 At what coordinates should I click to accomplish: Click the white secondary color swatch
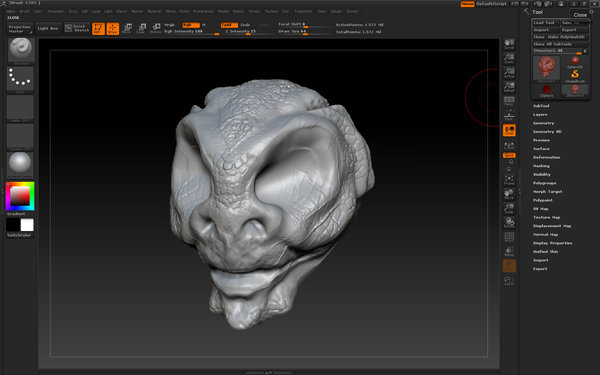27,225
